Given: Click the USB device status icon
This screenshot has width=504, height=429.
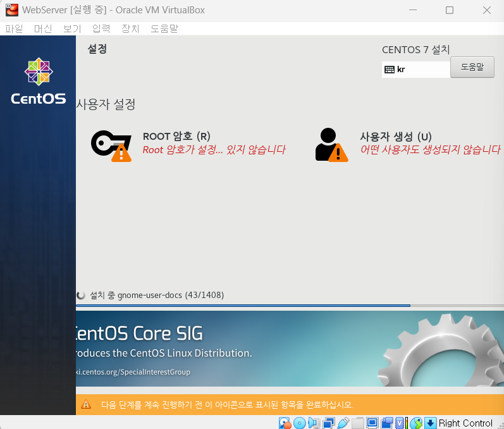Looking at the screenshot, I should click(x=343, y=423).
